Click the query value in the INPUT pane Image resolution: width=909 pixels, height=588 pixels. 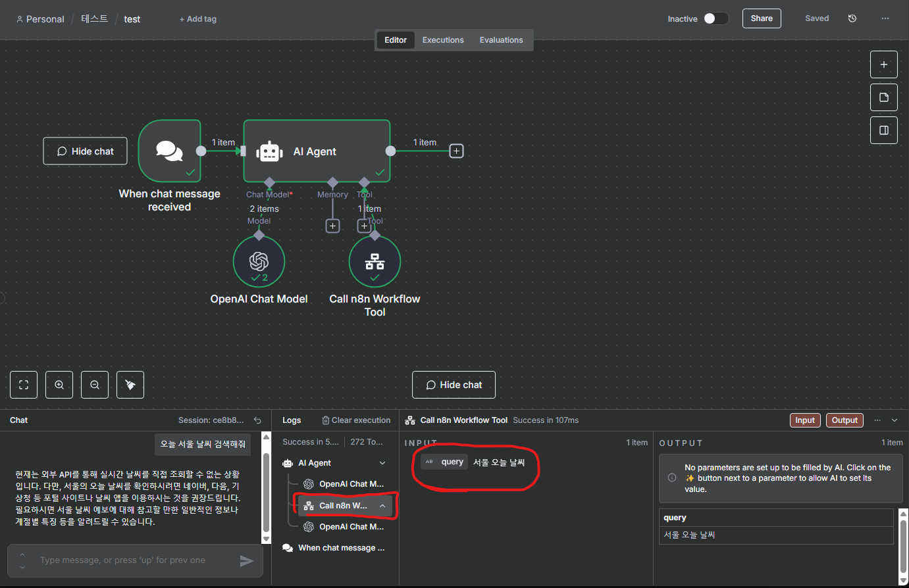click(499, 462)
